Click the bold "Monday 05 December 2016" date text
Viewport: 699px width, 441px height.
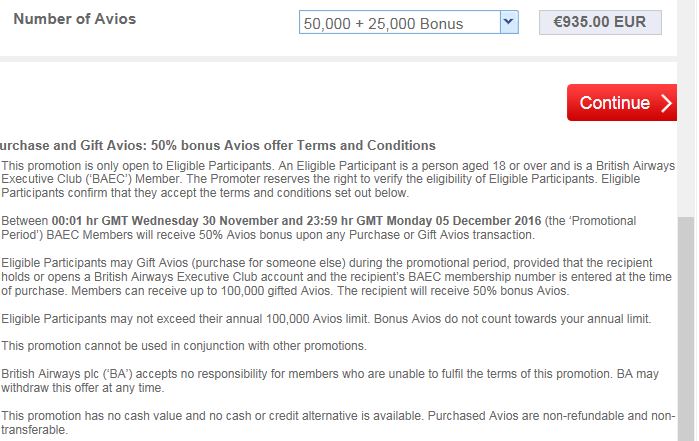tap(464, 221)
